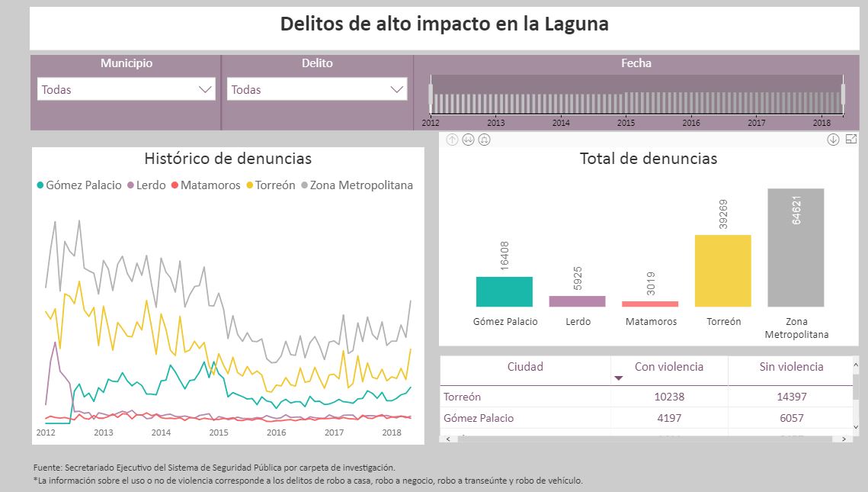Toggle Zona Metropolitana legend entry
868x492 pixels.
(361, 185)
